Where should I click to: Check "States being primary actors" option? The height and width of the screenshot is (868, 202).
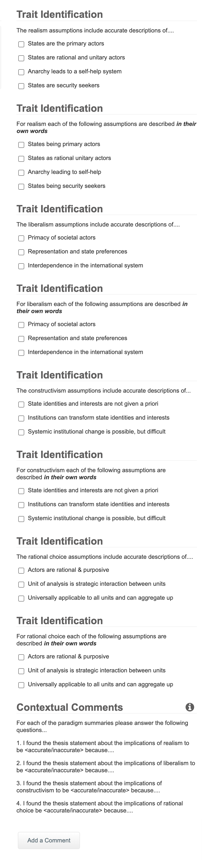(21, 145)
